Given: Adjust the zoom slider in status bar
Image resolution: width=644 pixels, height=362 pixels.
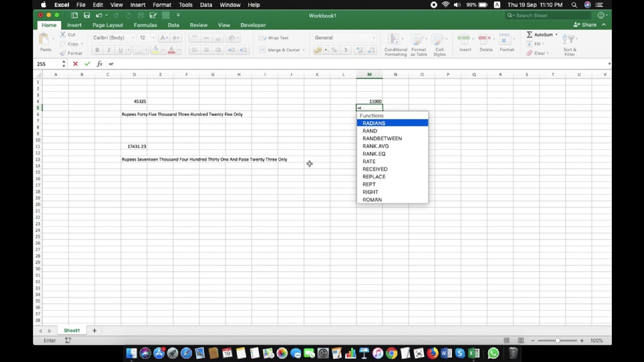Looking at the screenshot, I should point(557,340).
